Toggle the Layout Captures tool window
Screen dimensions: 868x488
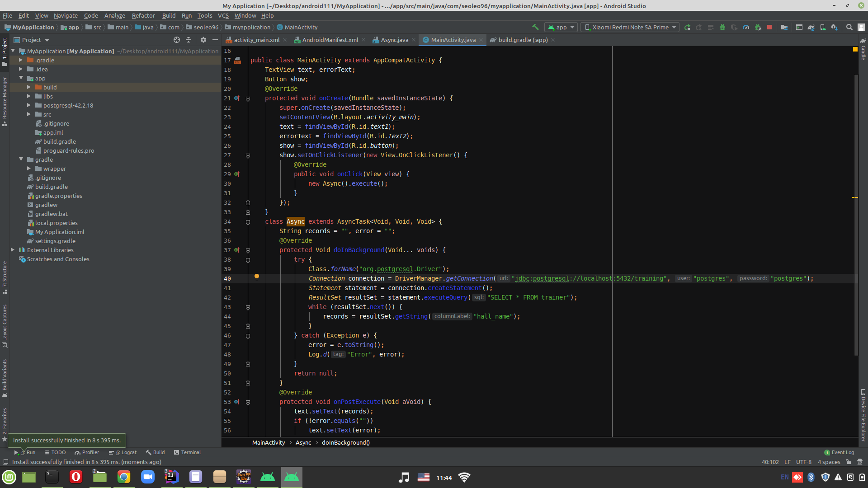point(5,325)
